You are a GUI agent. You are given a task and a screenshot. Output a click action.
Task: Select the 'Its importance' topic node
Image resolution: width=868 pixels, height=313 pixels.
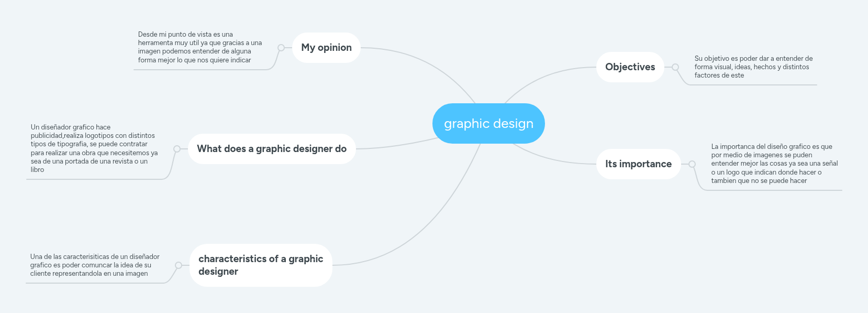click(639, 164)
